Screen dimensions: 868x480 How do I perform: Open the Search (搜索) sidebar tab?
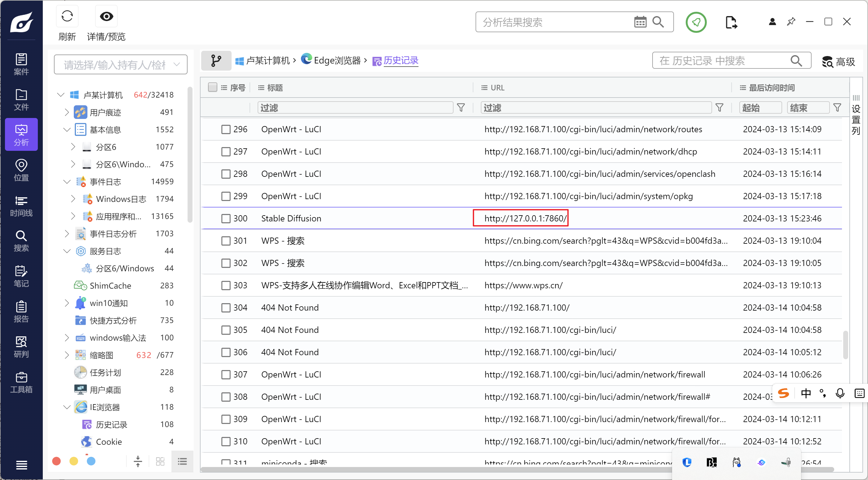(x=21, y=241)
